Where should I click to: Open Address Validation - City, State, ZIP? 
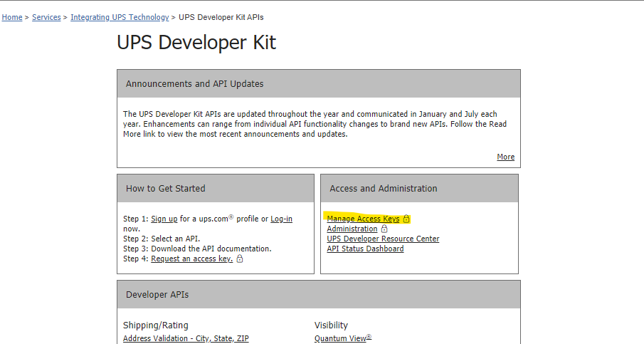click(186, 338)
